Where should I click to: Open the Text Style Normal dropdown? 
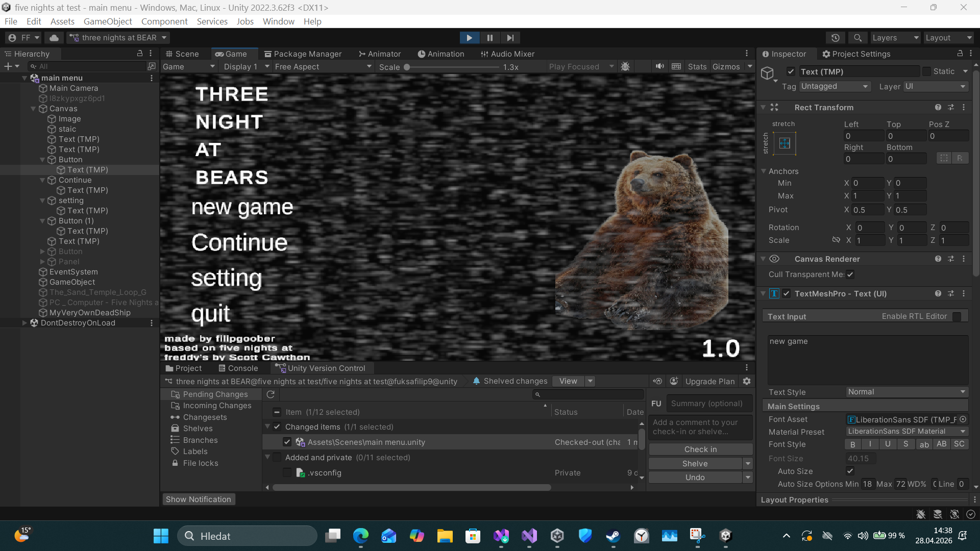point(907,392)
